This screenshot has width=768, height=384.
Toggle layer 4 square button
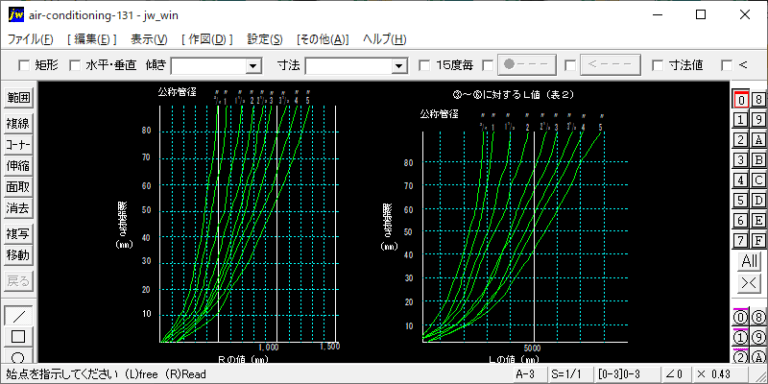741,180
